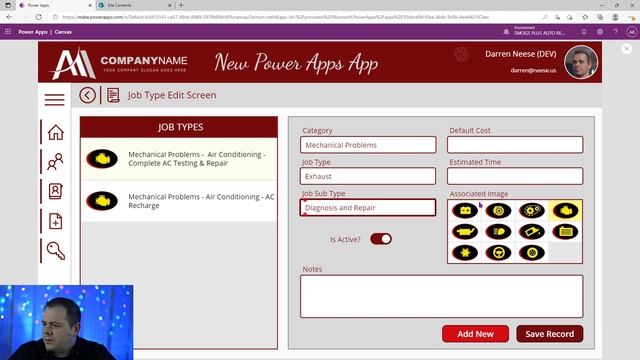Image resolution: width=640 pixels, height=360 pixels.
Task: Click the browser profile icon
Action: [x=615, y=17]
